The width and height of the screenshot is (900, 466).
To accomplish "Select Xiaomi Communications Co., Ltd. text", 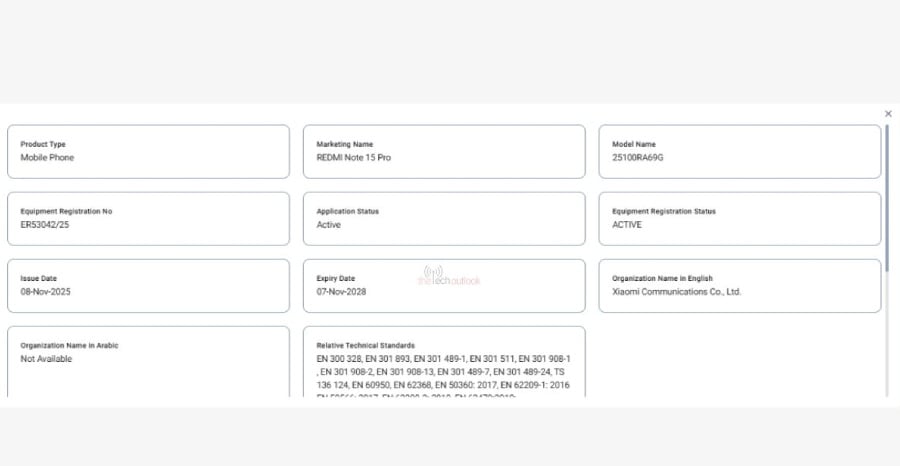I will coord(676,292).
